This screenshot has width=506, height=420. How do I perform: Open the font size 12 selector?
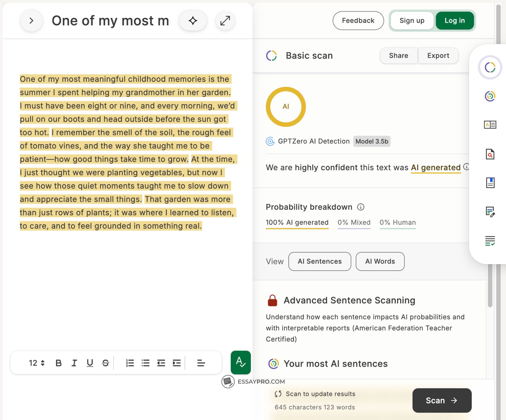(x=37, y=363)
